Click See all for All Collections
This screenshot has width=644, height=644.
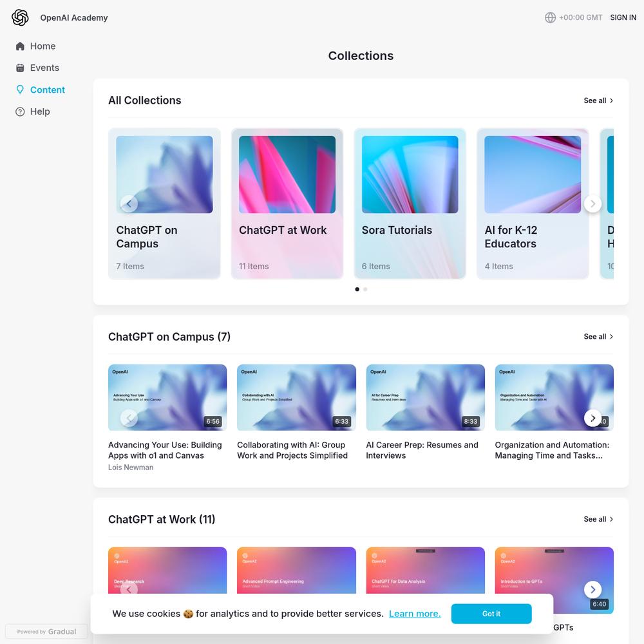598,100
